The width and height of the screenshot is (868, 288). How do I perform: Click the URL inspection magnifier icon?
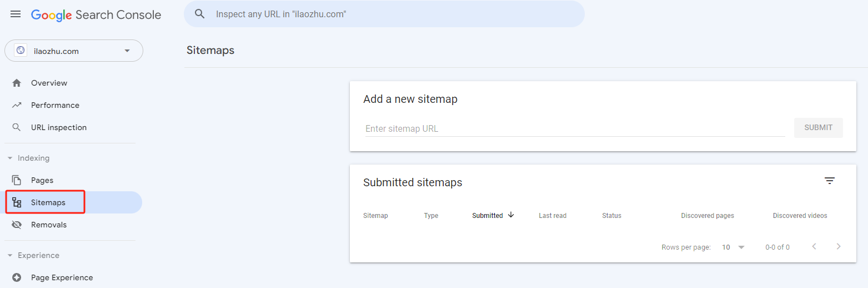17,127
